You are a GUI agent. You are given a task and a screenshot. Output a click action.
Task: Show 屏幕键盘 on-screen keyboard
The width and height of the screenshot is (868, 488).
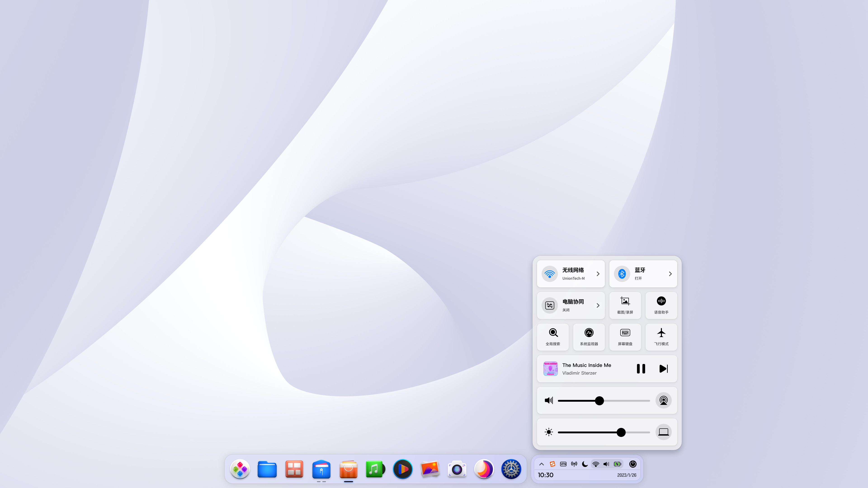(625, 337)
